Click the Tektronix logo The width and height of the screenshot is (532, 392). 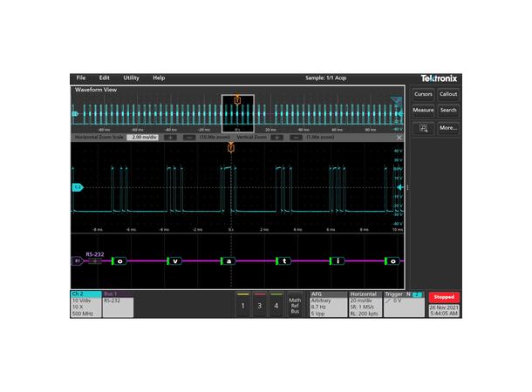click(439, 78)
